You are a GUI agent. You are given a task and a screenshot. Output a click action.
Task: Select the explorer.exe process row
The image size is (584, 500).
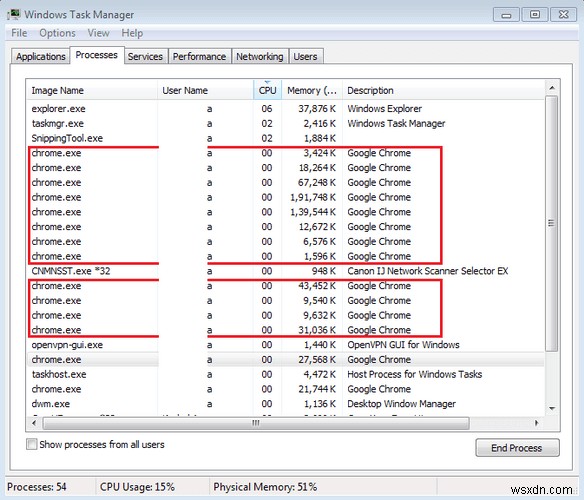pyautogui.click(x=286, y=109)
